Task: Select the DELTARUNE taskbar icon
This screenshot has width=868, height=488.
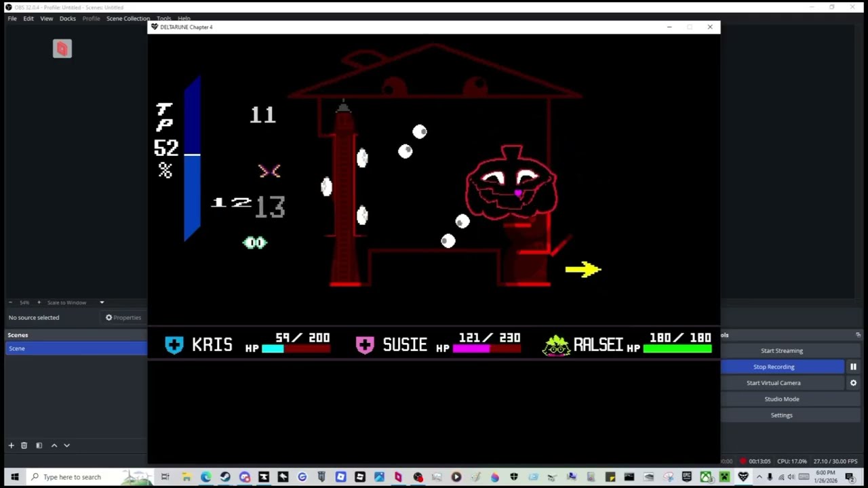Action: [x=743, y=477]
